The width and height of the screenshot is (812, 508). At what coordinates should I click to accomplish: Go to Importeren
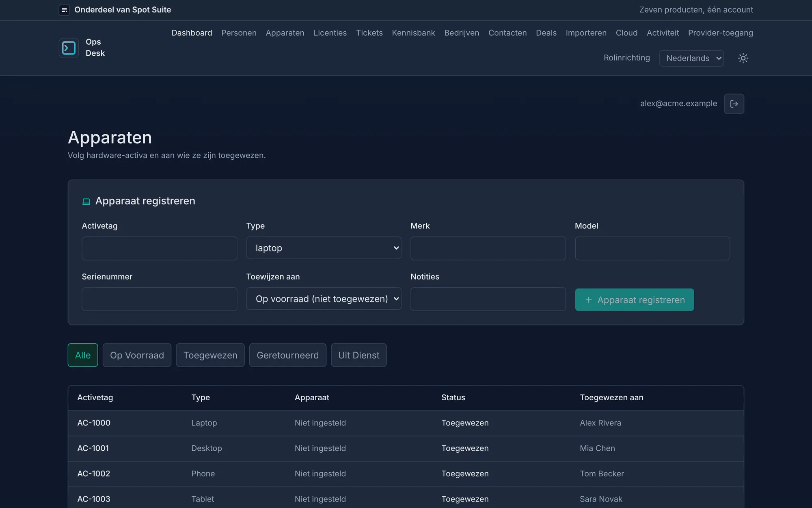tap(586, 33)
